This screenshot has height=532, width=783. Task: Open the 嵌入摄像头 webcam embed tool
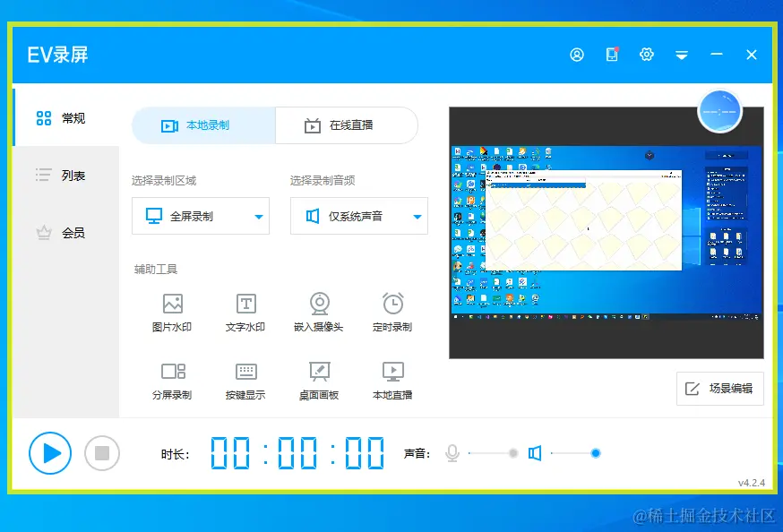click(319, 313)
